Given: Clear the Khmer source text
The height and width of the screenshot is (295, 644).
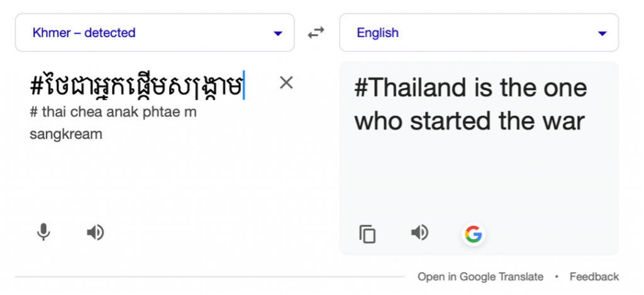Looking at the screenshot, I should pos(286,82).
